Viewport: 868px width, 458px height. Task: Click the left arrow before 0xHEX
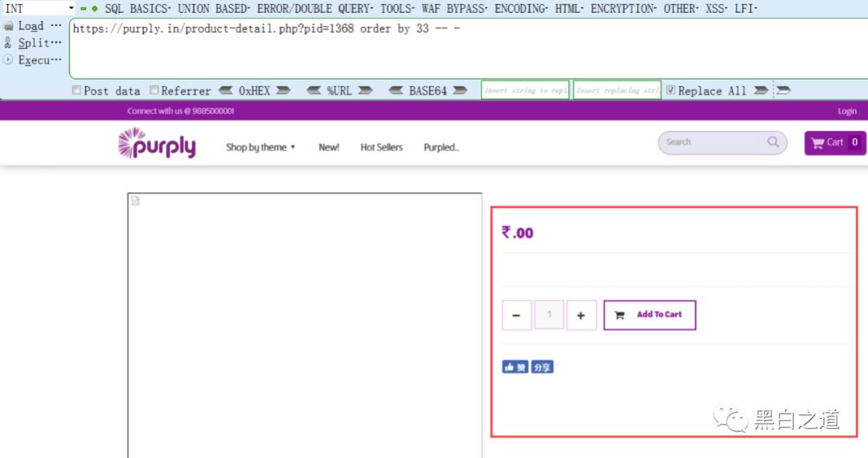[225, 90]
